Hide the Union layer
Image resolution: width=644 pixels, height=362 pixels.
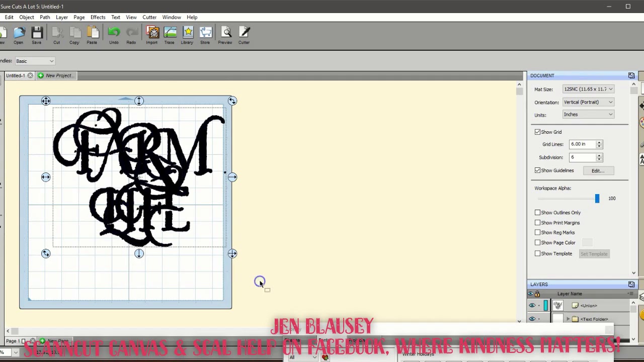click(x=532, y=306)
